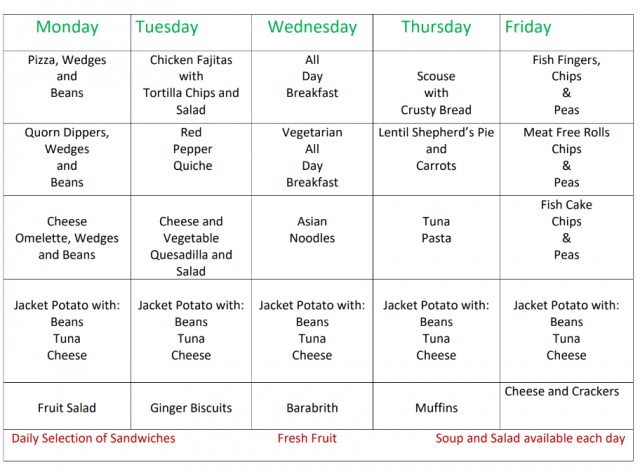The height and width of the screenshot is (472, 640).
Task: Click the Pizza, Wedges and Beans cell
Action: click(x=67, y=77)
